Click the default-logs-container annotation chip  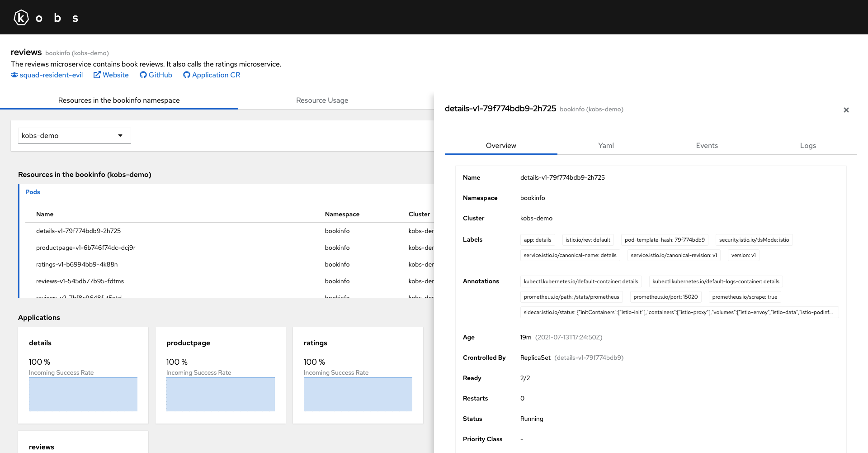coord(716,282)
